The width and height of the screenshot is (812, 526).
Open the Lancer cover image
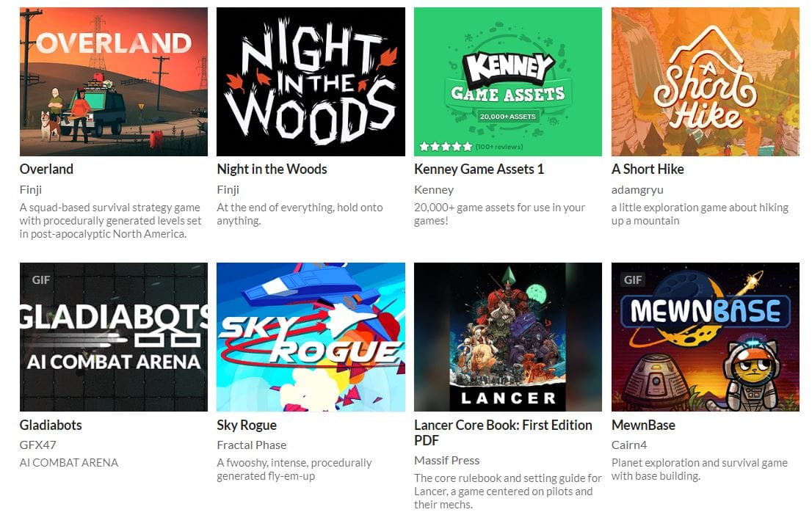(x=508, y=337)
